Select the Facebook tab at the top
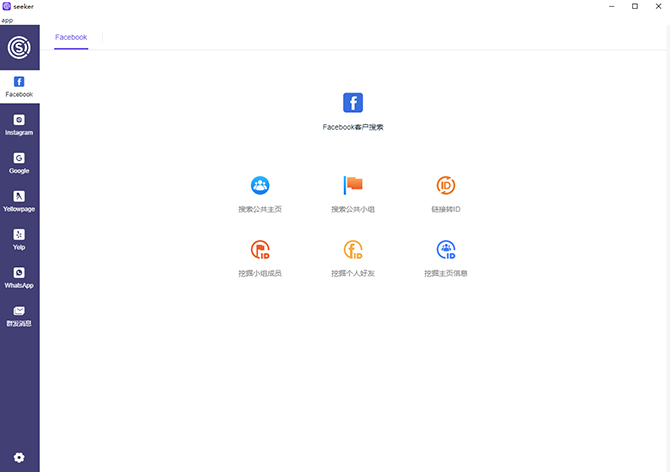This screenshot has height=472, width=670. click(71, 37)
